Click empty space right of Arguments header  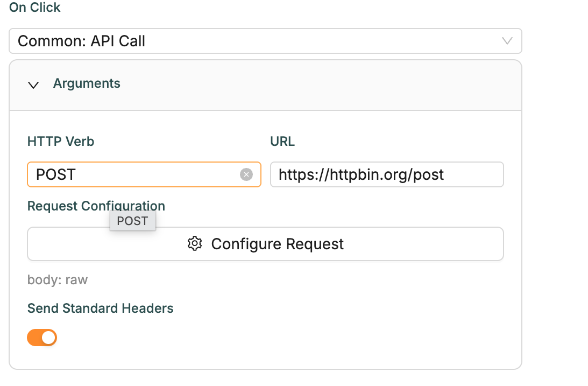(x=319, y=85)
